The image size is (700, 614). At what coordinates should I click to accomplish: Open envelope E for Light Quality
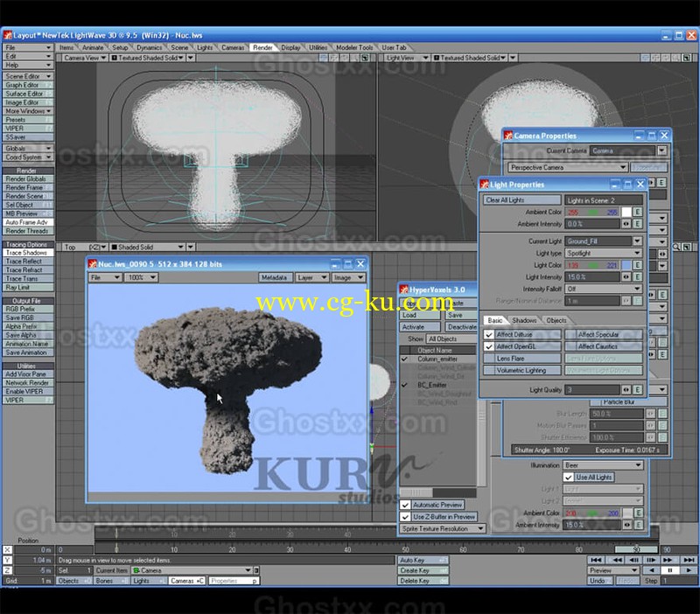click(x=638, y=390)
